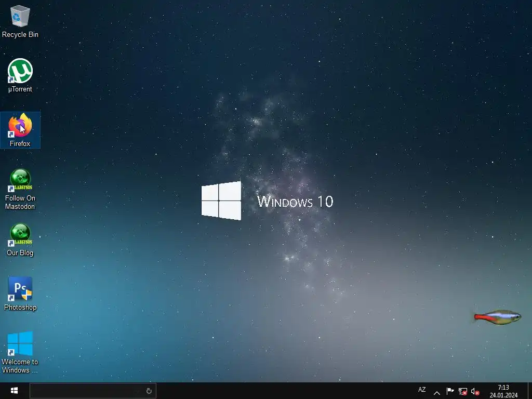The image size is (532, 399).
Task: Open the network status tray icon
Action: pyautogui.click(x=463, y=392)
